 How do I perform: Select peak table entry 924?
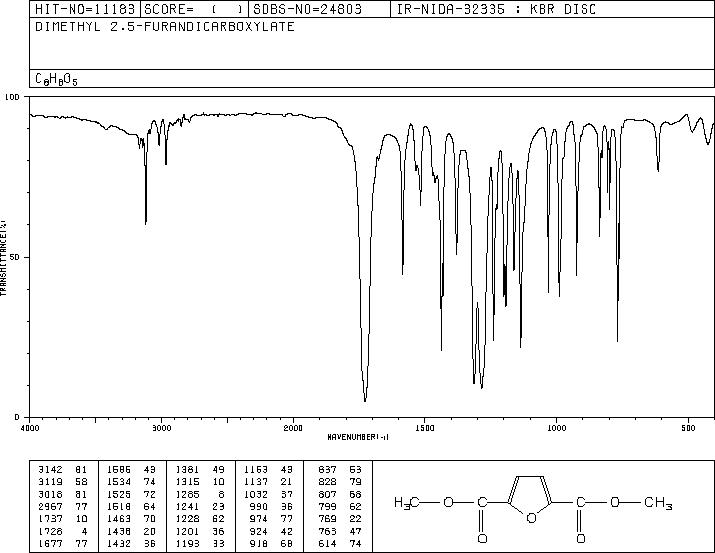(272, 531)
